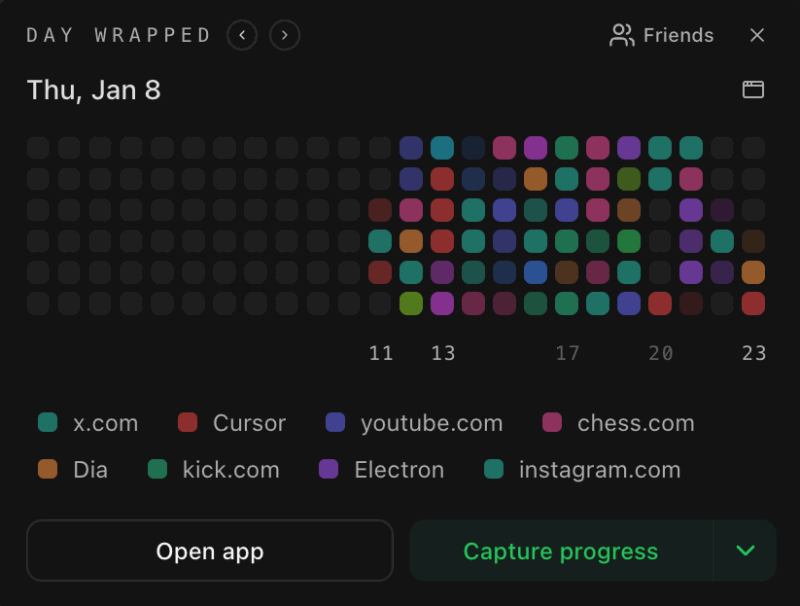Click the 13 hour label
This screenshot has height=606, width=800.
(x=443, y=353)
